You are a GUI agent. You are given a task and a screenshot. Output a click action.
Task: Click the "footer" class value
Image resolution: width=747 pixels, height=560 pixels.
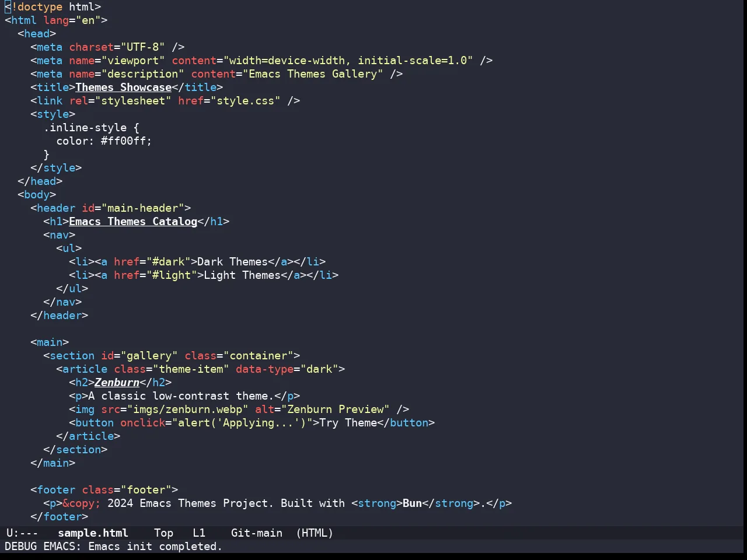(146, 490)
